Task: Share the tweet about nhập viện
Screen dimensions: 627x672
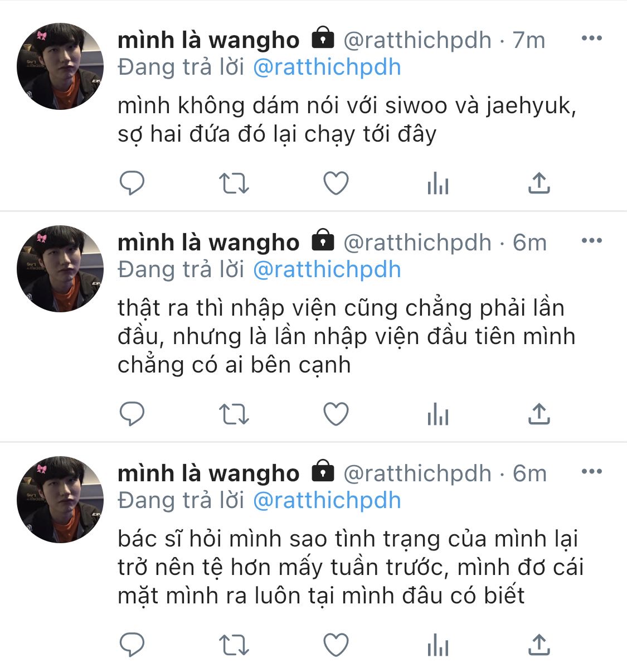Action: [539, 414]
